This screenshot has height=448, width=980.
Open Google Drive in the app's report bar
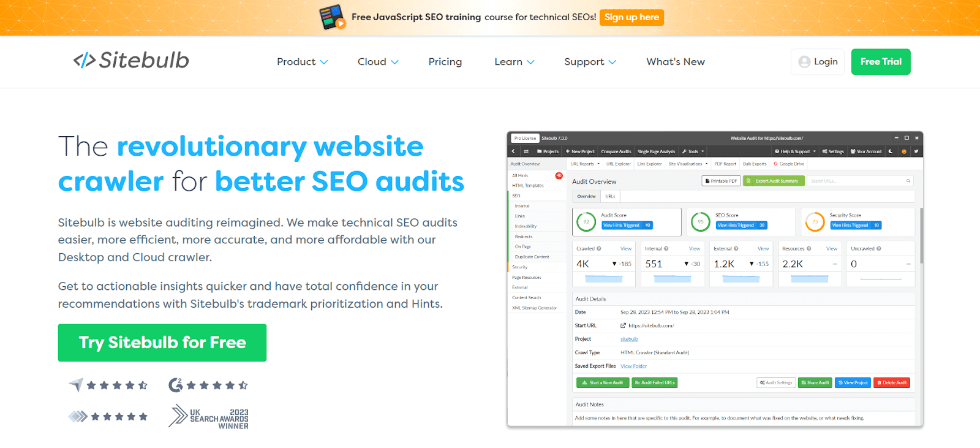click(789, 164)
